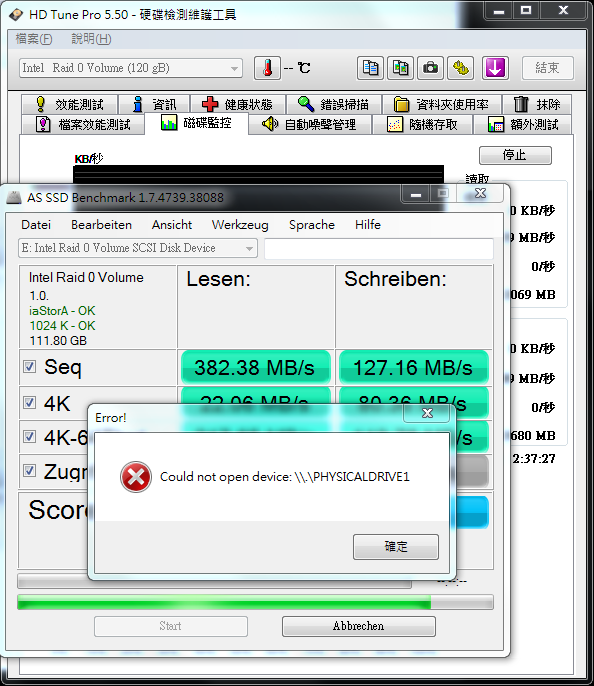Click the Start button in AS SSD
Screen dimensions: 594x686
171,626
